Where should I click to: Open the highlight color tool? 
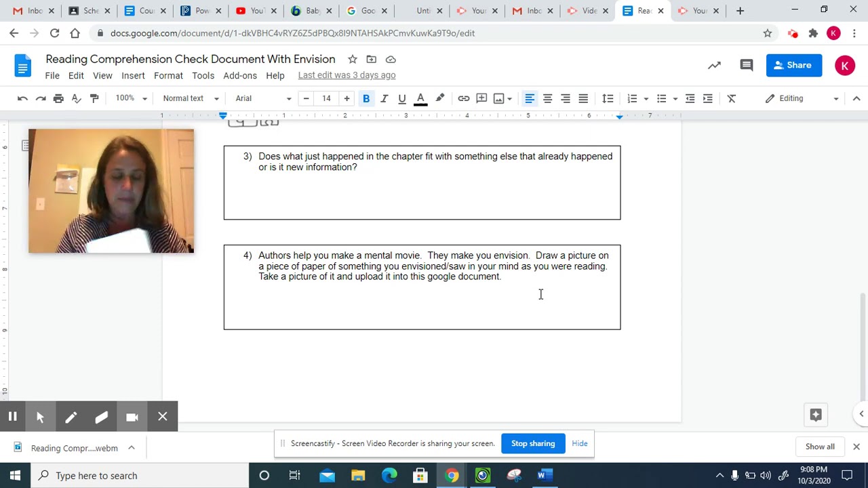(x=439, y=98)
